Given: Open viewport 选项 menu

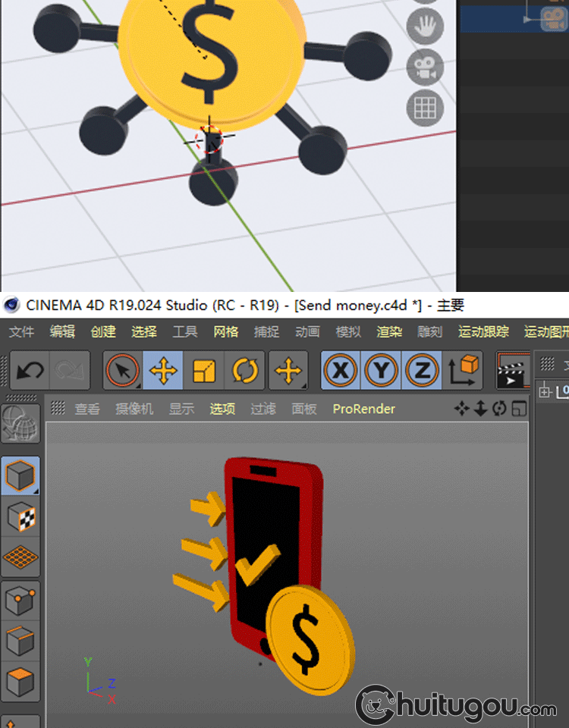Looking at the screenshot, I should [x=222, y=409].
